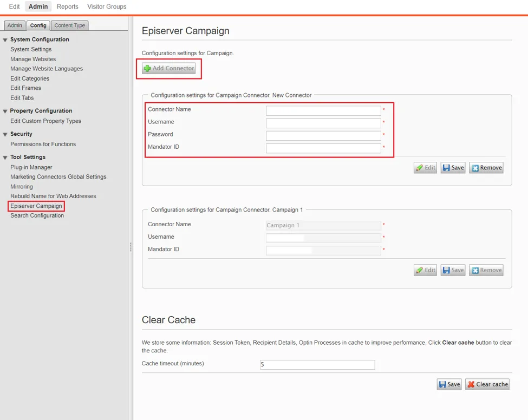
Task: Open the Edit top menu
Action: tap(14, 6)
